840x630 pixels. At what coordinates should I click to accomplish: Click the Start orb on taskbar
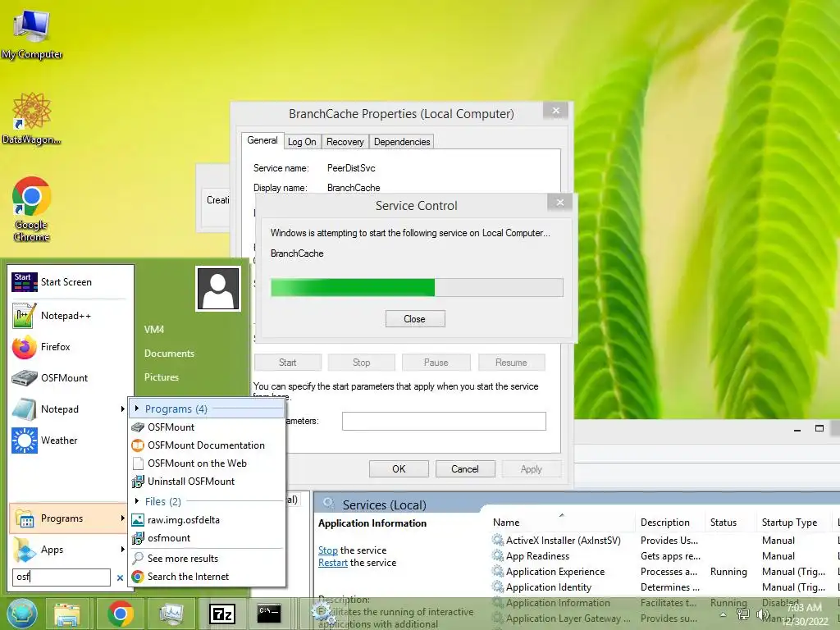(22, 614)
